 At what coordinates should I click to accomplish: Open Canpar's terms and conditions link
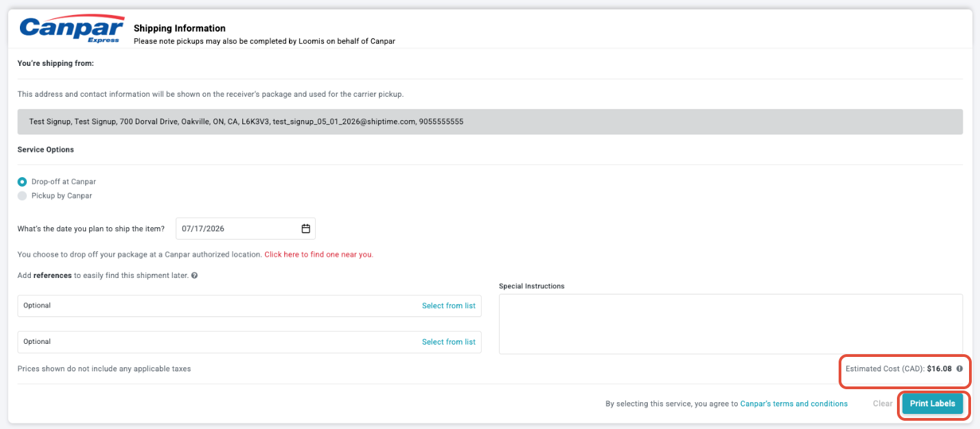[x=794, y=404]
